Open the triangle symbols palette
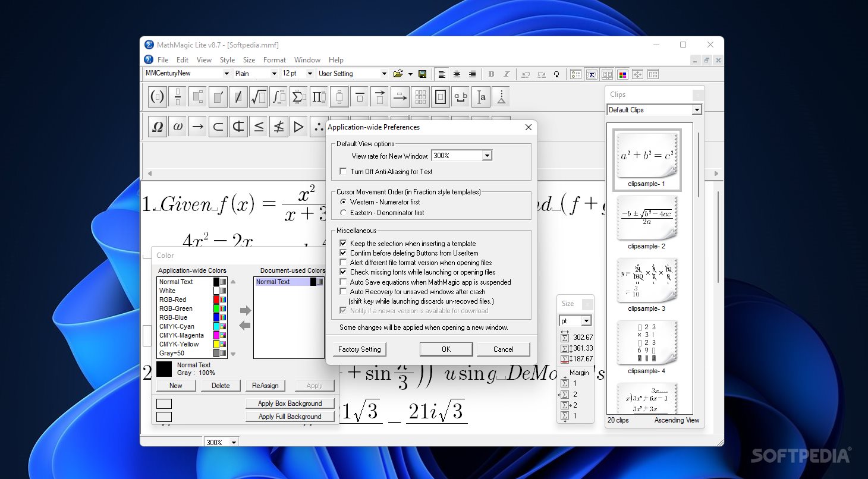 click(299, 127)
